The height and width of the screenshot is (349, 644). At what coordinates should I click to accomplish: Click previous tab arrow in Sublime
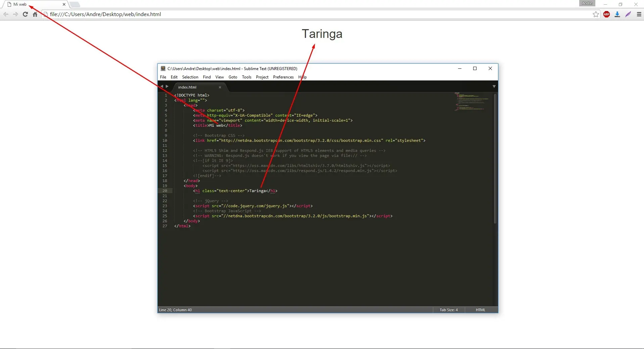162,86
